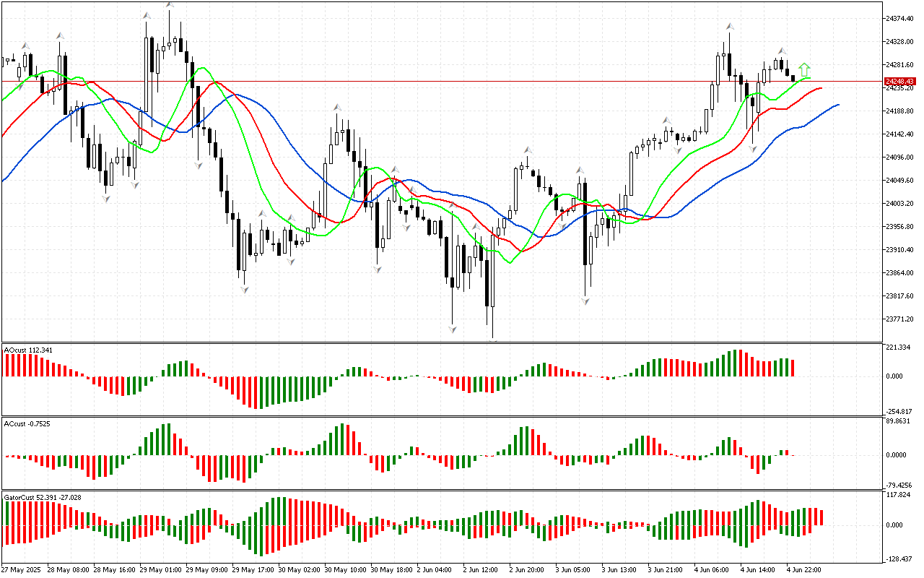Click the ACcust -0.7525 indicator label
924x578 pixels.
(x=27, y=422)
